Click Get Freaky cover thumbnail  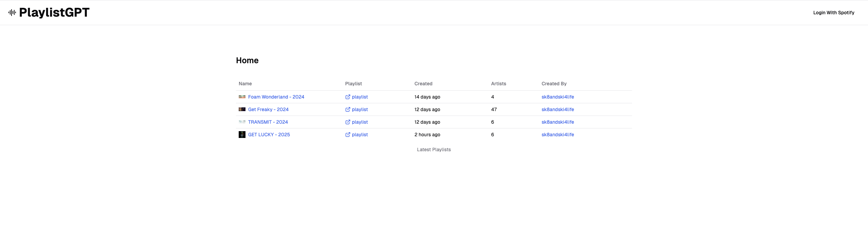(x=242, y=109)
